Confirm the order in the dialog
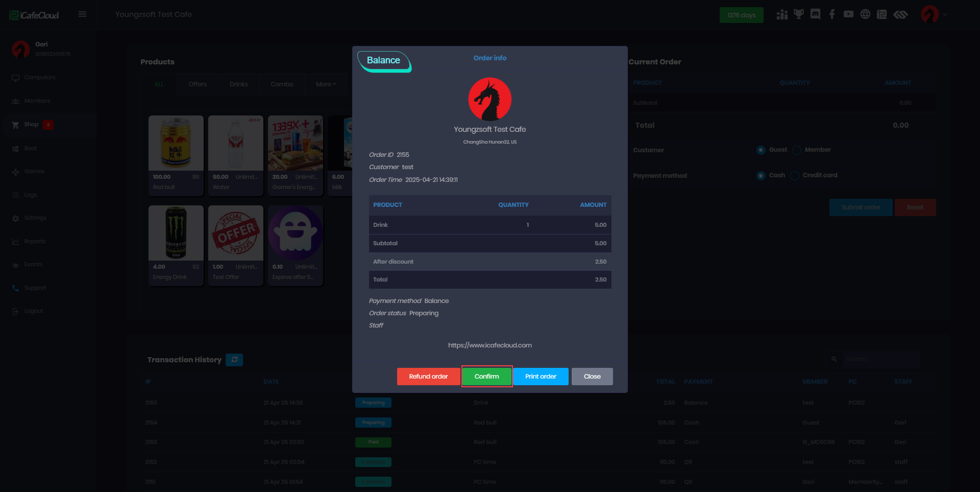Image resolution: width=980 pixels, height=492 pixels. point(487,377)
